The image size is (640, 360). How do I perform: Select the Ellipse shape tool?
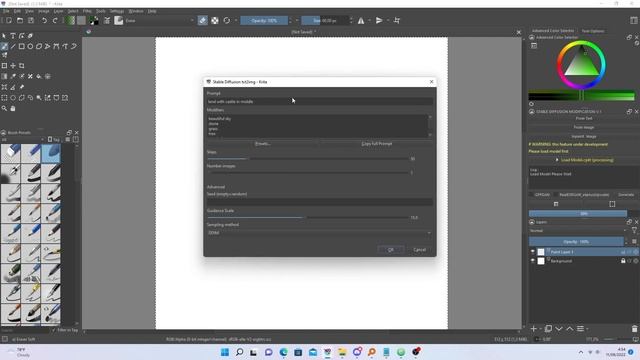click(30, 47)
